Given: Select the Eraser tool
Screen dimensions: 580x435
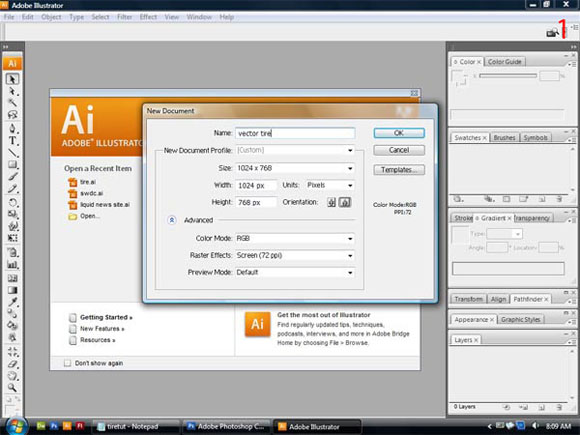Looking at the screenshot, I should coord(12,364).
